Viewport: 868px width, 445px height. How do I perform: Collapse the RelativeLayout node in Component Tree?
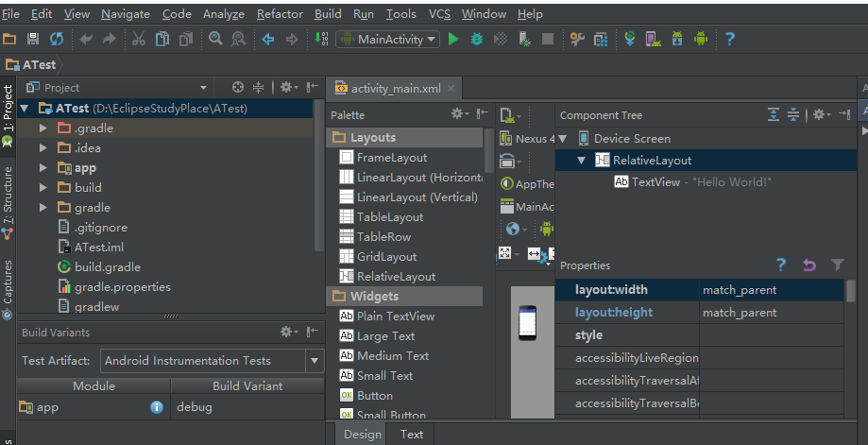[x=581, y=161]
